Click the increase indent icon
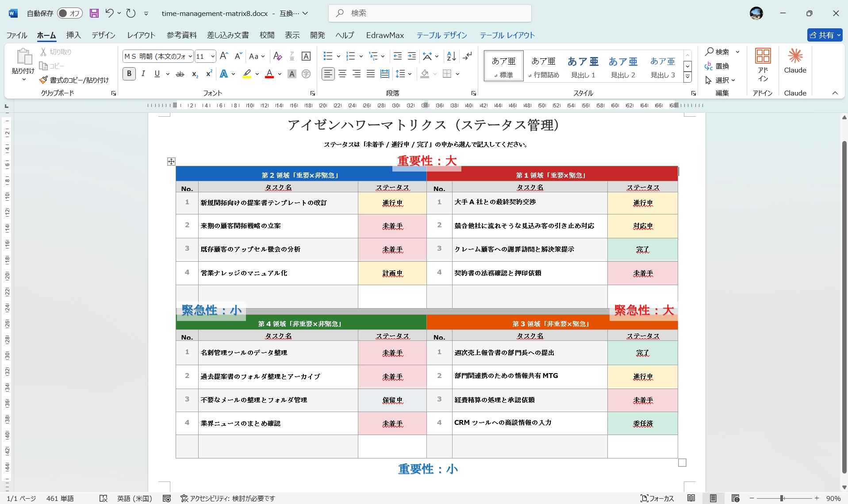The height and width of the screenshot is (504, 848). click(412, 56)
